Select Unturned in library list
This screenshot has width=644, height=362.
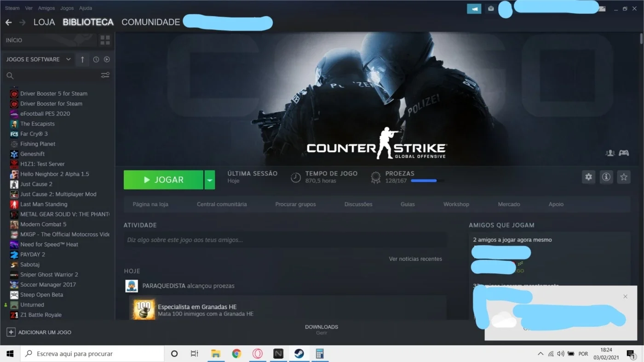click(32, 305)
